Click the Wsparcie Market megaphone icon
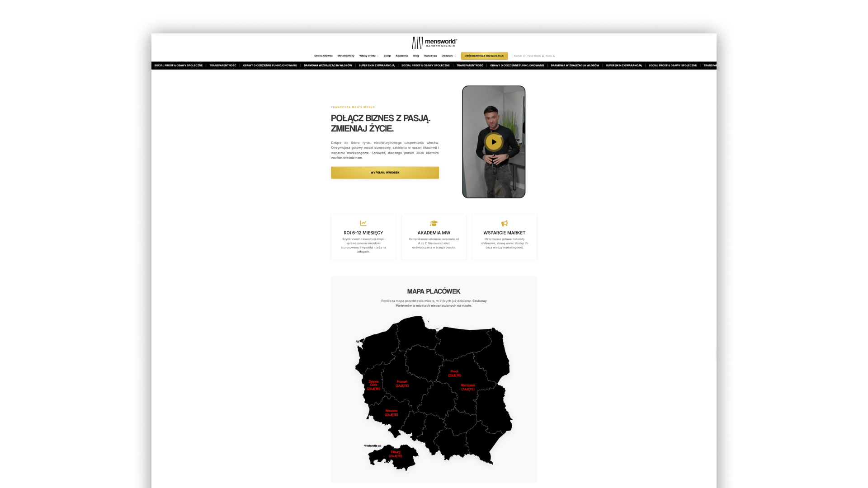868x488 pixels. 505,223
